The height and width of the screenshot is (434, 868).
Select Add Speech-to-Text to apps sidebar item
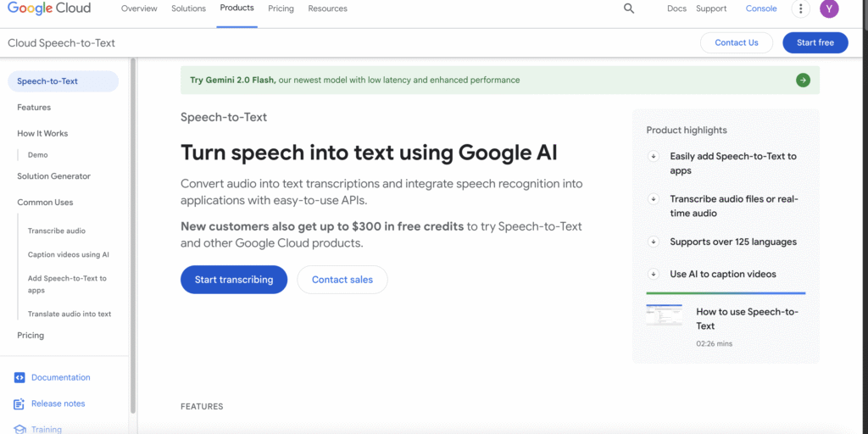click(x=67, y=284)
